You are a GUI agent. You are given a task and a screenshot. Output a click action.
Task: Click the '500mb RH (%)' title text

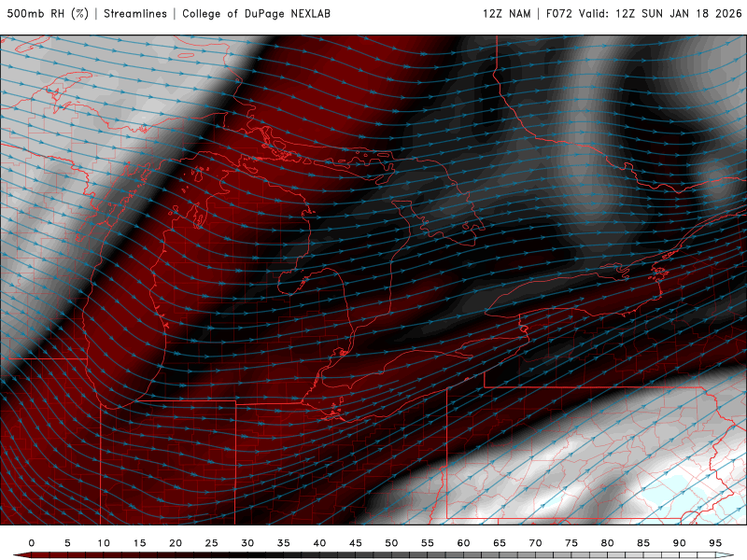click(48, 14)
